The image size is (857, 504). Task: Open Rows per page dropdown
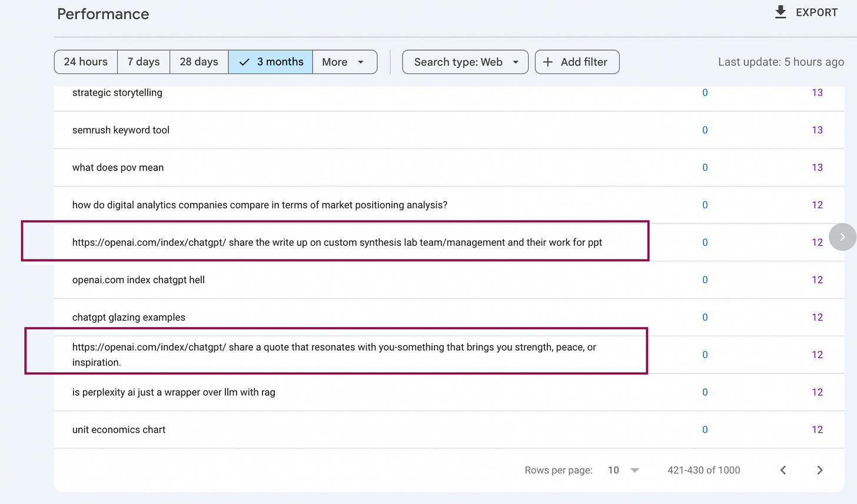(623, 470)
